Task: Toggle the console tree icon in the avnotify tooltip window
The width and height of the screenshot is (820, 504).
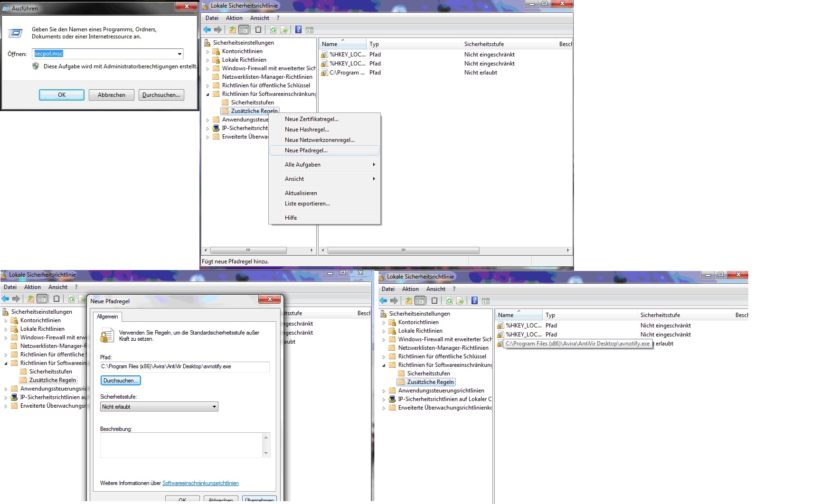Action: pos(420,301)
